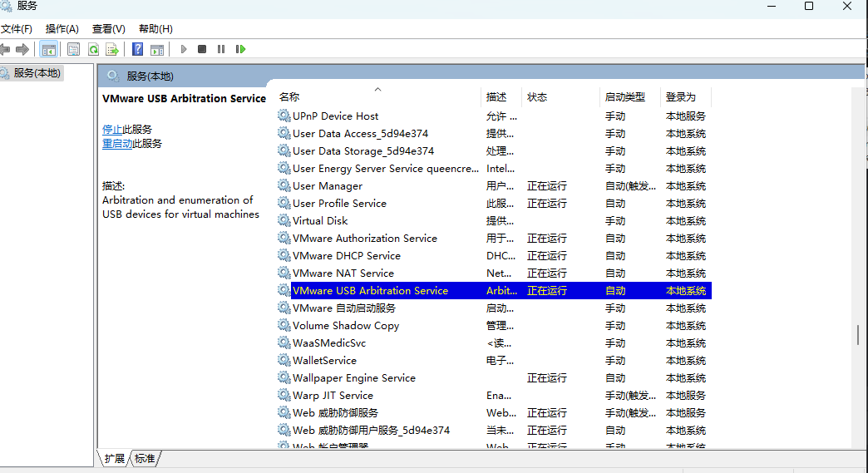Click the 重启动 service link

click(117, 144)
